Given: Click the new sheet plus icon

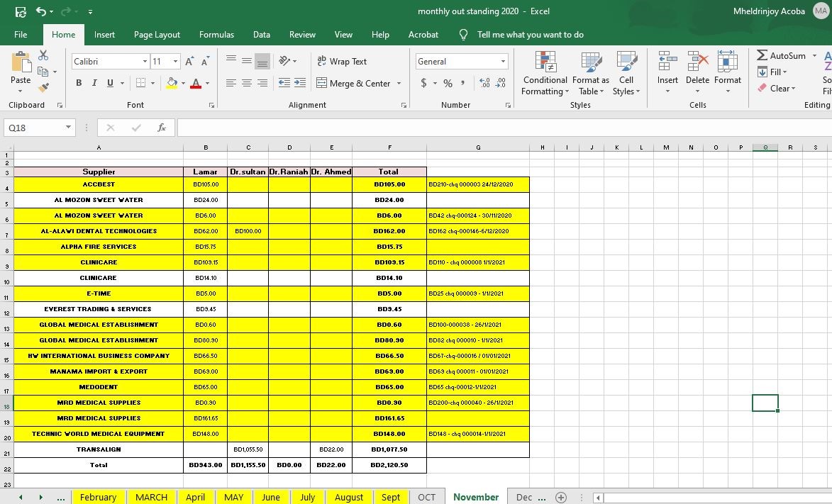Looking at the screenshot, I should 561,497.
